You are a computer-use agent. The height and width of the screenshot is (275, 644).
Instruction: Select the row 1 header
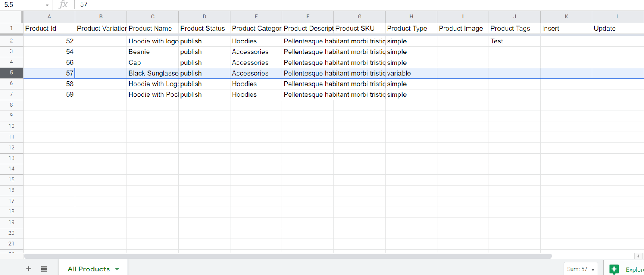click(x=11, y=28)
